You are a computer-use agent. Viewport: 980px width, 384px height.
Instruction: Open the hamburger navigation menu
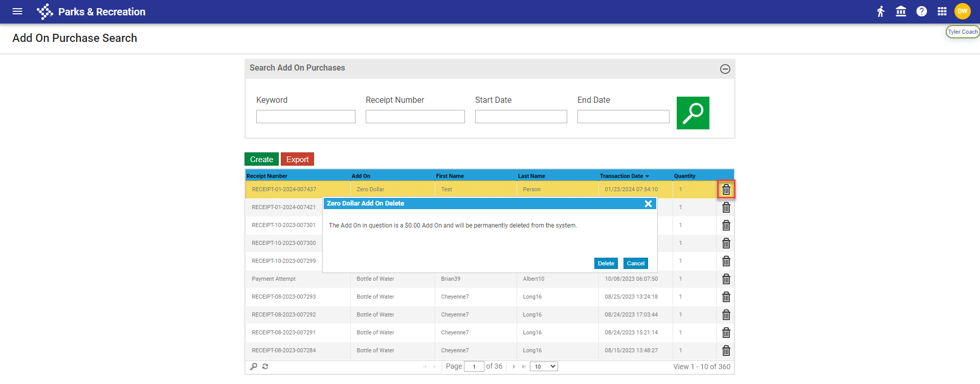click(17, 11)
